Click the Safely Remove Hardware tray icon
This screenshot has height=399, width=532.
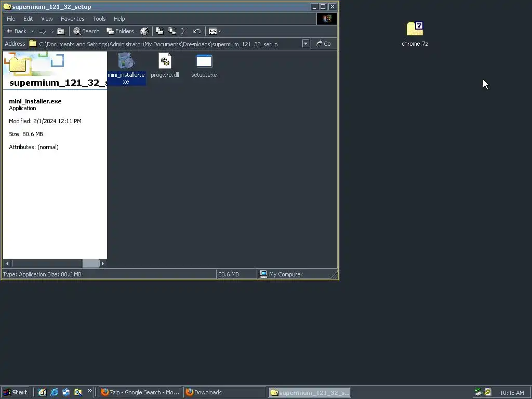[478, 392]
